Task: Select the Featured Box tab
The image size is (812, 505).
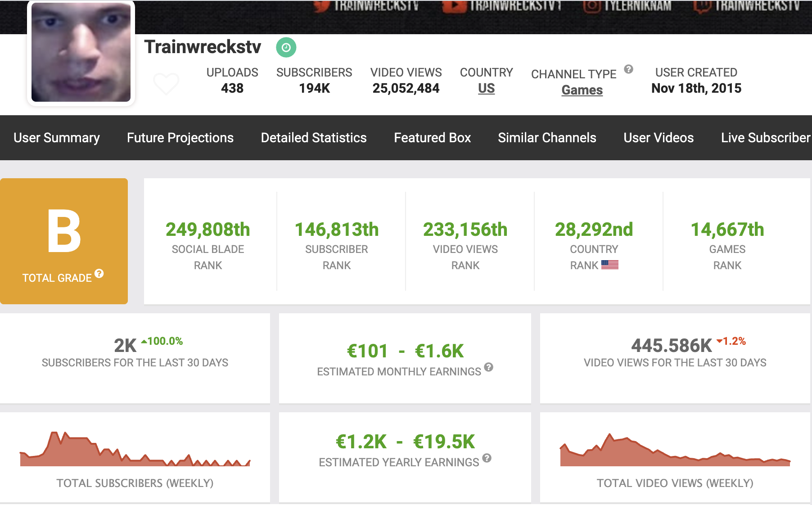Action: pyautogui.click(x=433, y=138)
